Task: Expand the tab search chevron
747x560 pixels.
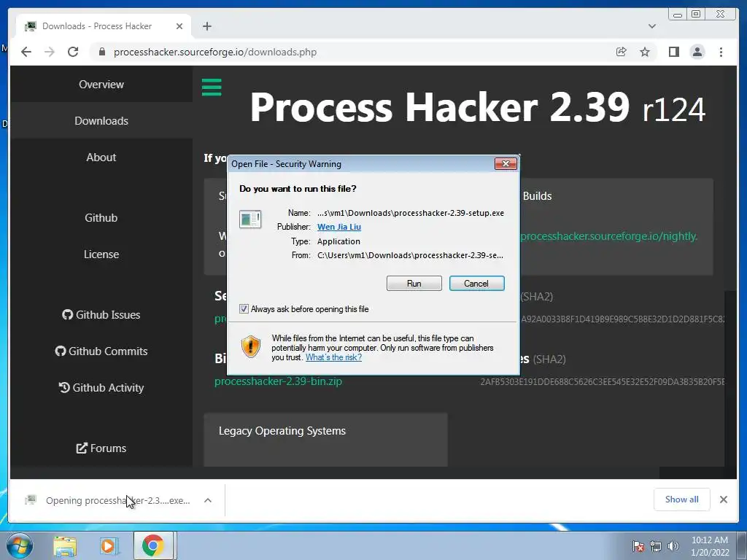Action: click(651, 26)
